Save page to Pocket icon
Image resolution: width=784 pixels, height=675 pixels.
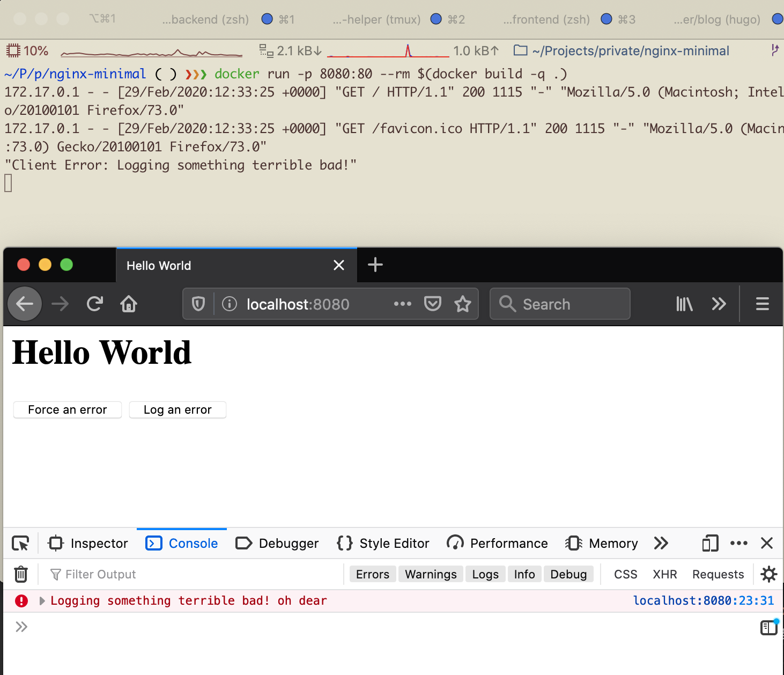432,304
